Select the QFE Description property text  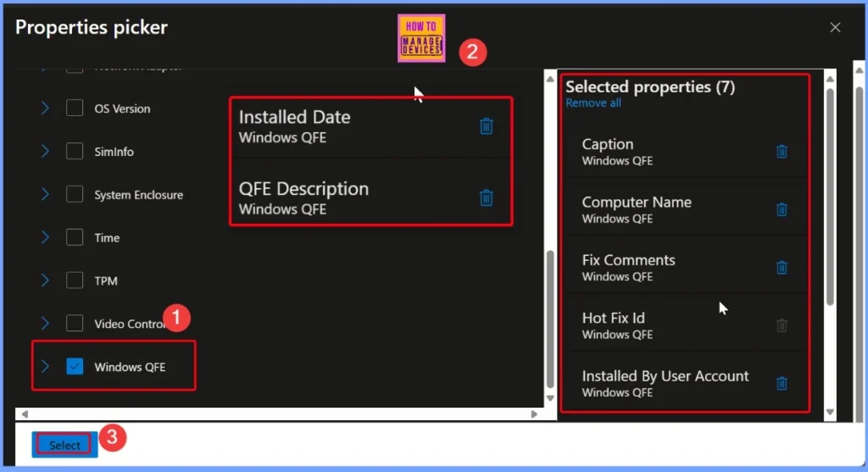304,189
